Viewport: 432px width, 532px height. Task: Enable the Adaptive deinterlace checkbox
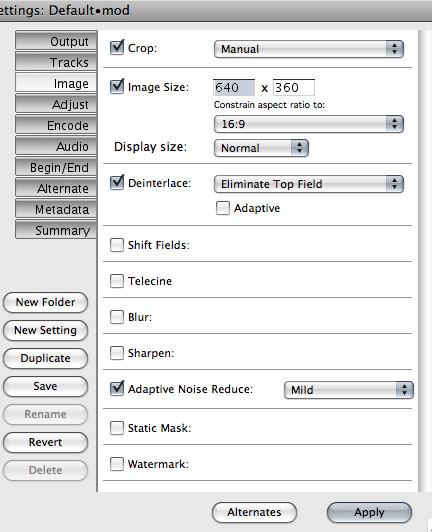[223, 208]
